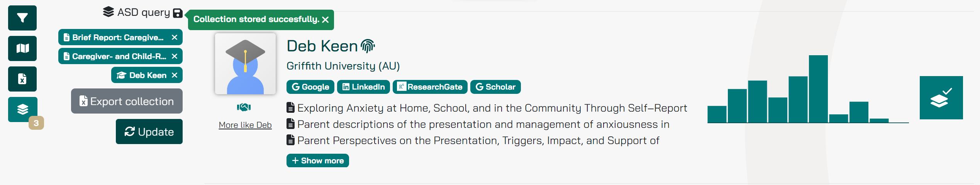980x185 pixels.
Task: Dismiss the Collection stored notification
Action: [x=326, y=20]
